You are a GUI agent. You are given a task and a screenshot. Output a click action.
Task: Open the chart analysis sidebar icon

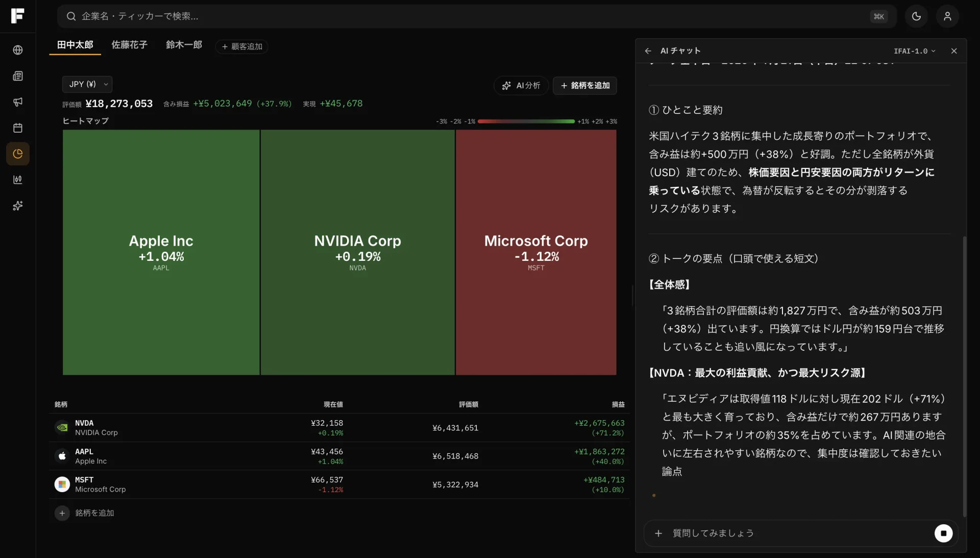point(18,180)
